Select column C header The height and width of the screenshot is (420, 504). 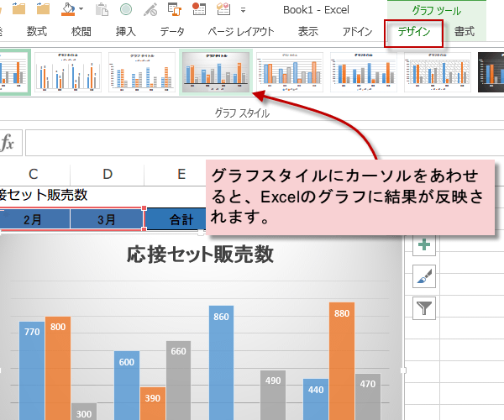[34, 174]
